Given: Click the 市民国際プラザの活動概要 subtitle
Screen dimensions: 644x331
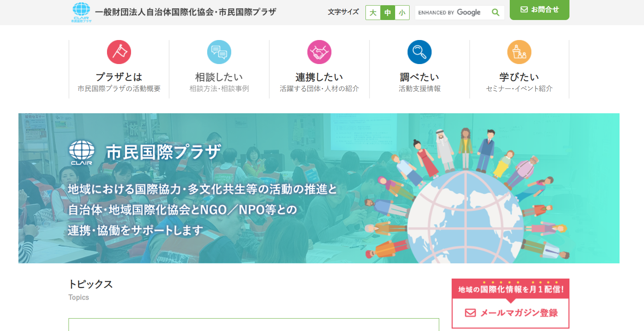Looking at the screenshot, I should coord(119,88).
